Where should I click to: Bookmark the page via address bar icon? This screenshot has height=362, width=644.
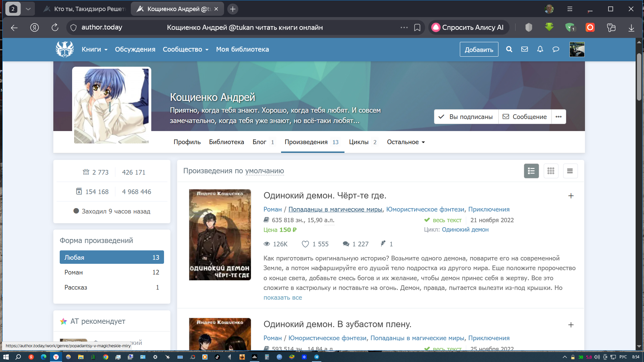(x=417, y=27)
